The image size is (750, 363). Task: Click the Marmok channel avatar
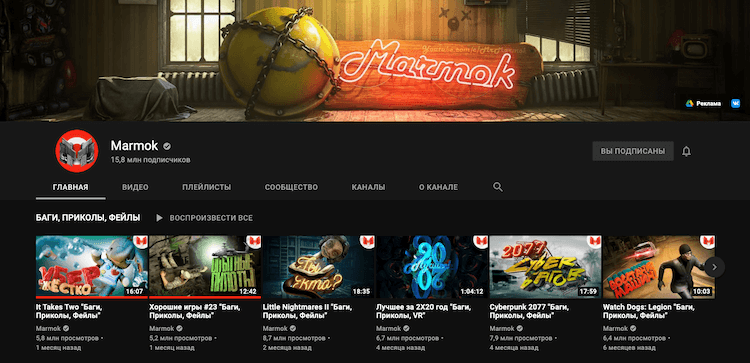pyautogui.click(x=77, y=151)
